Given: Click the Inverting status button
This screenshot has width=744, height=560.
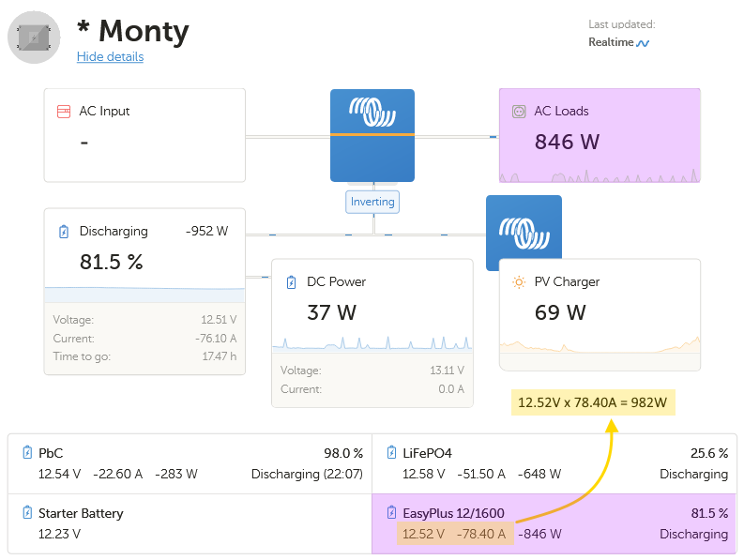Looking at the screenshot, I should (x=372, y=202).
